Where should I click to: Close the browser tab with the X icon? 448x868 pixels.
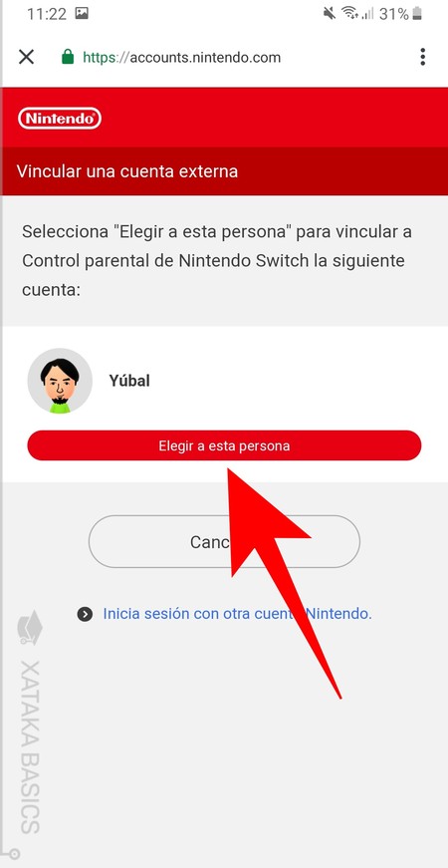click(26, 57)
